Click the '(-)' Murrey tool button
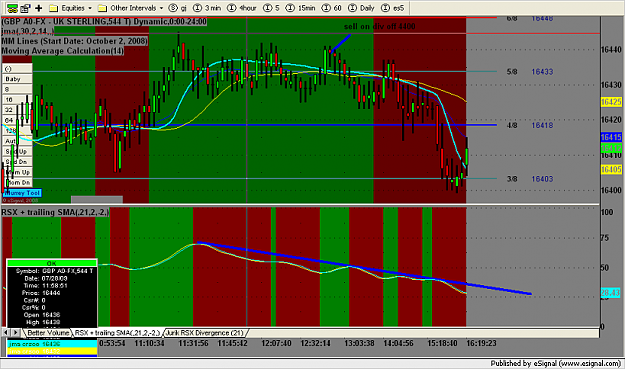Viewport: 625px width, 369px height. [x=17, y=69]
